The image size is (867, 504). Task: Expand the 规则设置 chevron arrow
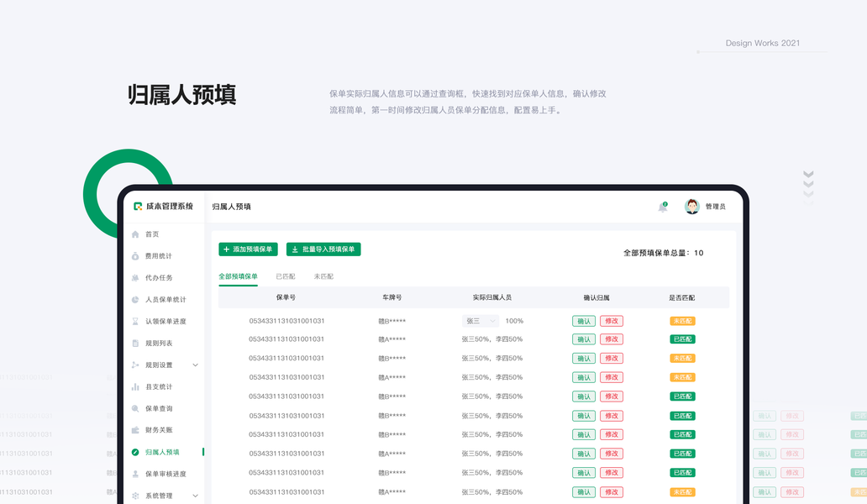pos(195,365)
